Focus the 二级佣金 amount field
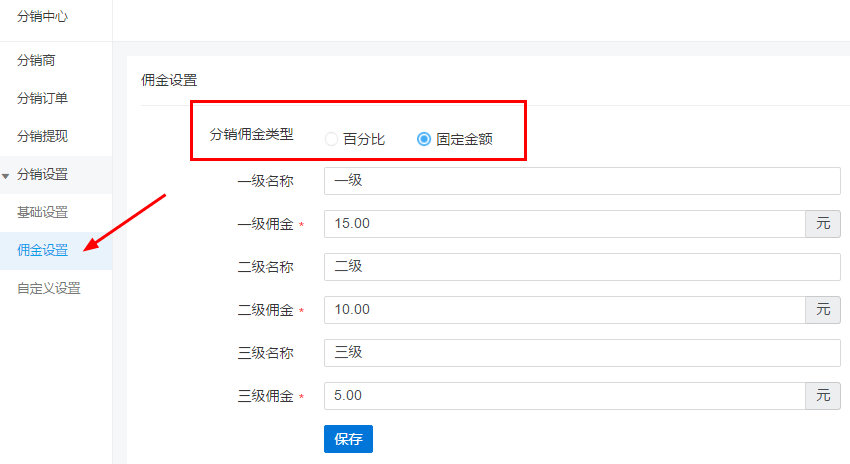850x464 pixels. coord(564,310)
